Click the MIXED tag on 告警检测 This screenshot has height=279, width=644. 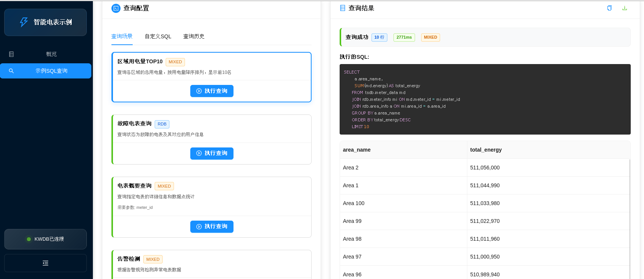pyautogui.click(x=153, y=259)
